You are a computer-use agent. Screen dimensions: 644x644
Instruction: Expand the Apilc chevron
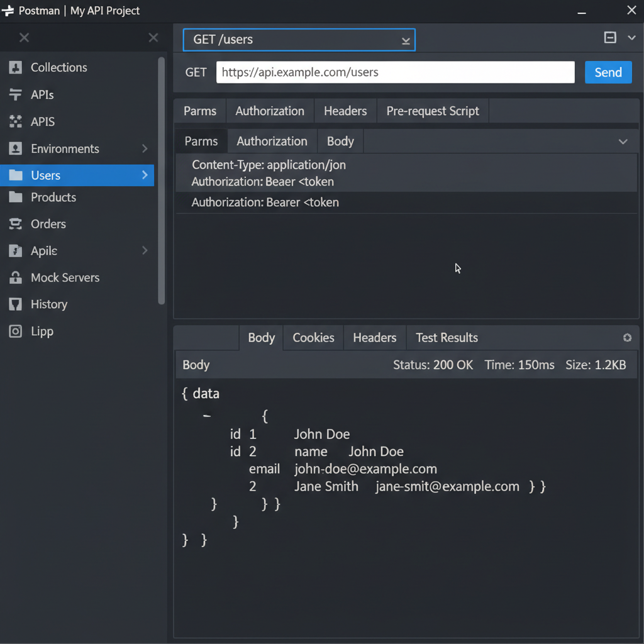pyautogui.click(x=145, y=250)
